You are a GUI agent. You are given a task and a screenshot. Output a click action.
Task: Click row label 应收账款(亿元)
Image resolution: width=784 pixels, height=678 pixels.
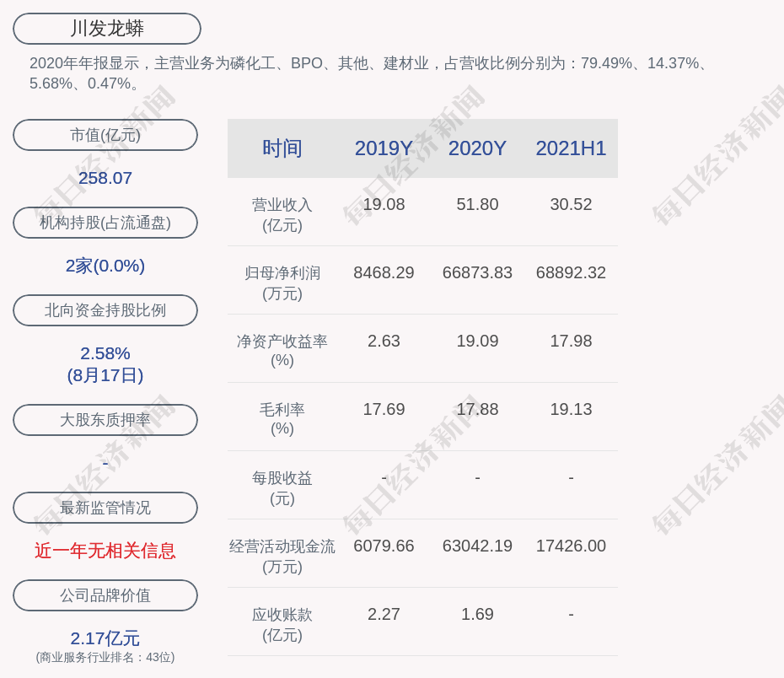pyautogui.click(x=282, y=625)
